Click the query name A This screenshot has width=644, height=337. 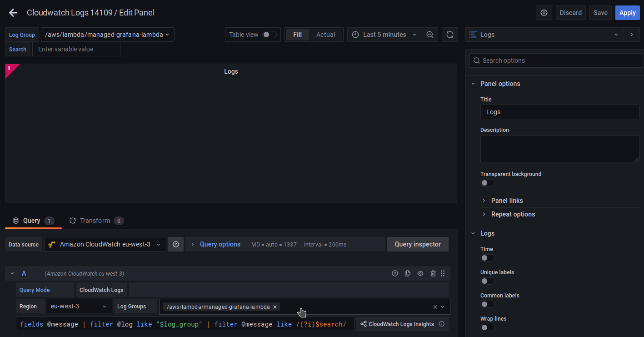[24, 273]
